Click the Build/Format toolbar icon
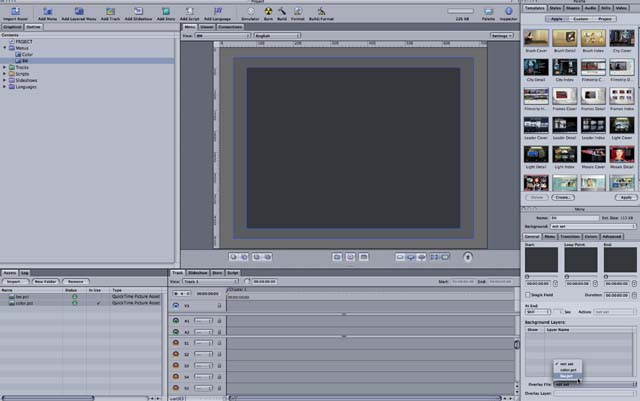 click(x=322, y=11)
